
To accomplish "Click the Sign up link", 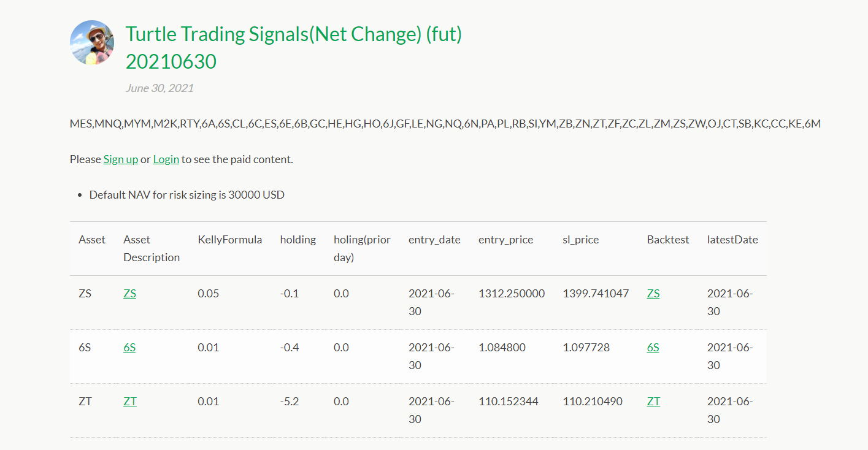I will [x=120, y=159].
